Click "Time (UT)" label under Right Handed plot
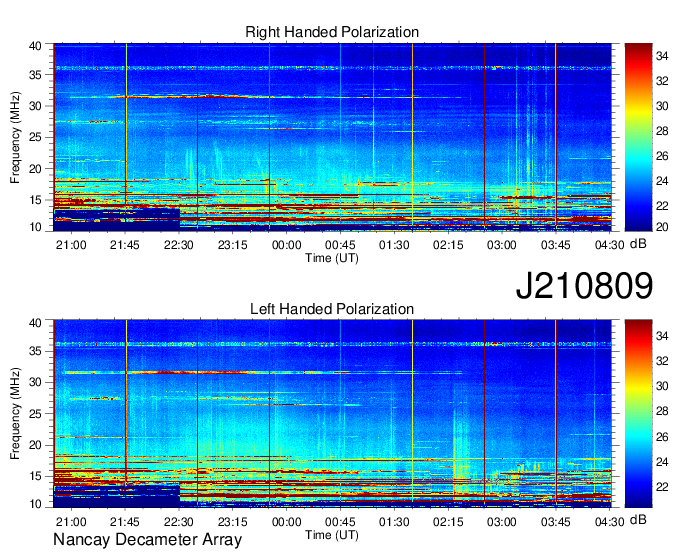 [x=332, y=258]
